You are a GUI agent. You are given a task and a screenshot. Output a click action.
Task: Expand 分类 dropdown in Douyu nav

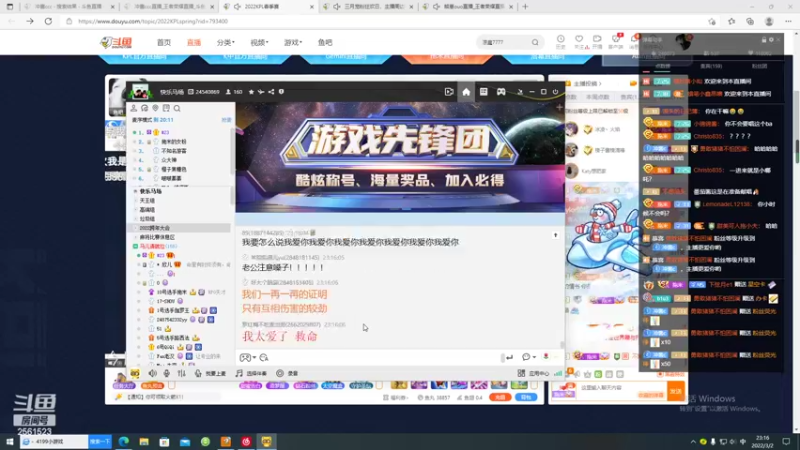click(x=226, y=42)
